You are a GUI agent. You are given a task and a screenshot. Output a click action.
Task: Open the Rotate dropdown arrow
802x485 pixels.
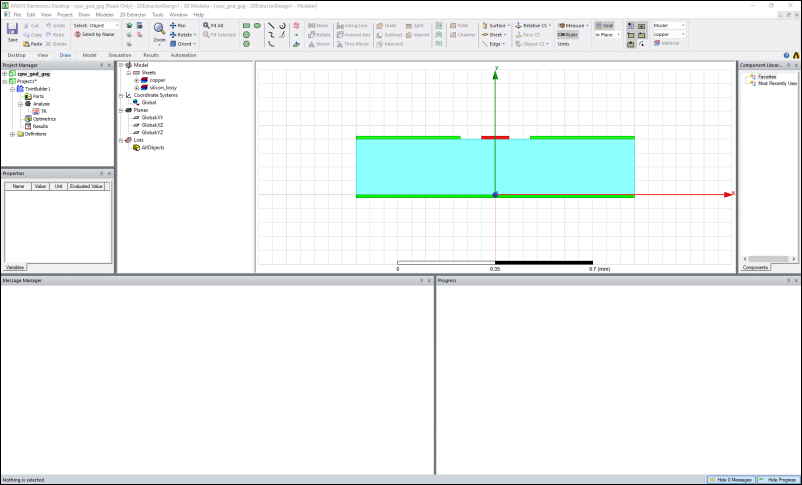(195, 35)
